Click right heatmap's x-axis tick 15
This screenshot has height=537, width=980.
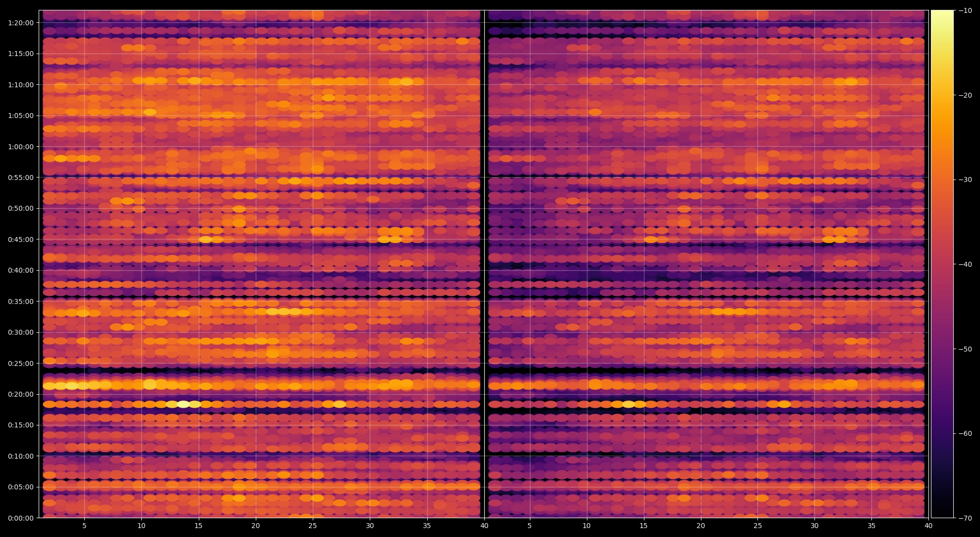(x=643, y=526)
